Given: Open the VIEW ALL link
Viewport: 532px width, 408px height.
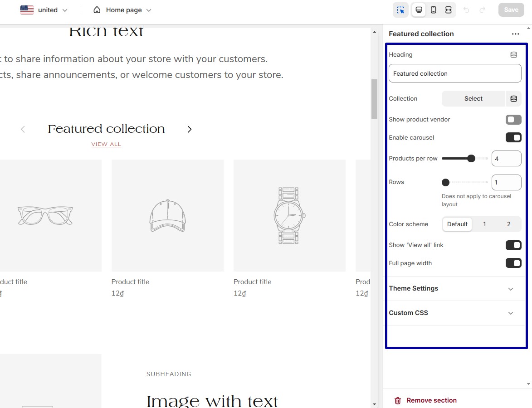Looking at the screenshot, I should coord(106,144).
